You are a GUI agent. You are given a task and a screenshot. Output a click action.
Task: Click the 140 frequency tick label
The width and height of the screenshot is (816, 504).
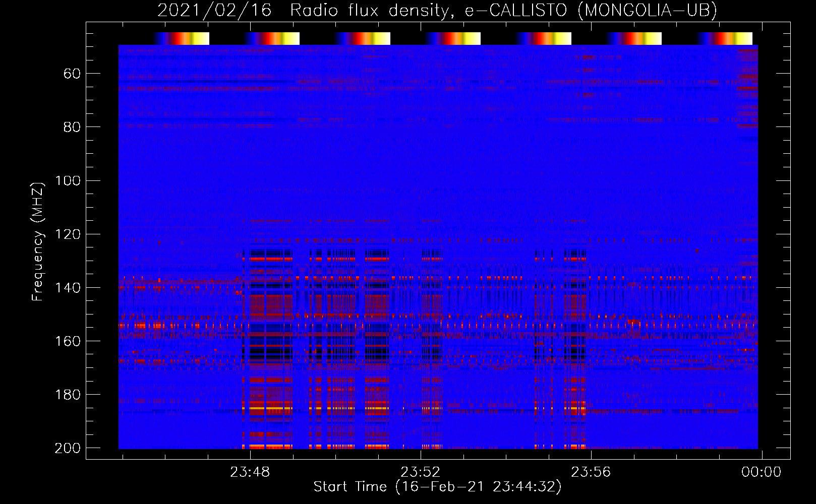68,288
